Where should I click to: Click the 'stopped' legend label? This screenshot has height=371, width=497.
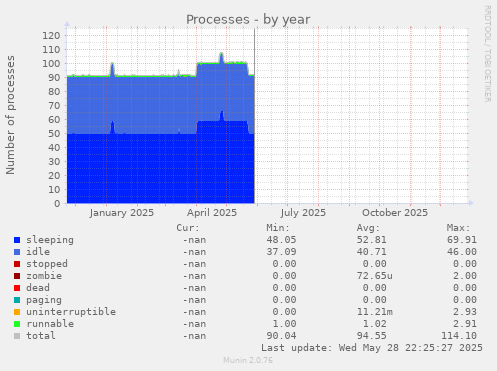click(x=47, y=264)
